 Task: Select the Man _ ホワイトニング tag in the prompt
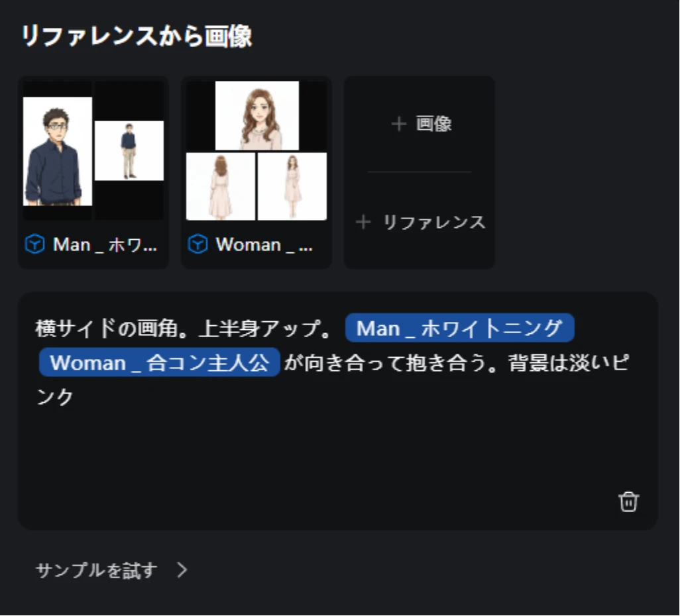tap(460, 328)
